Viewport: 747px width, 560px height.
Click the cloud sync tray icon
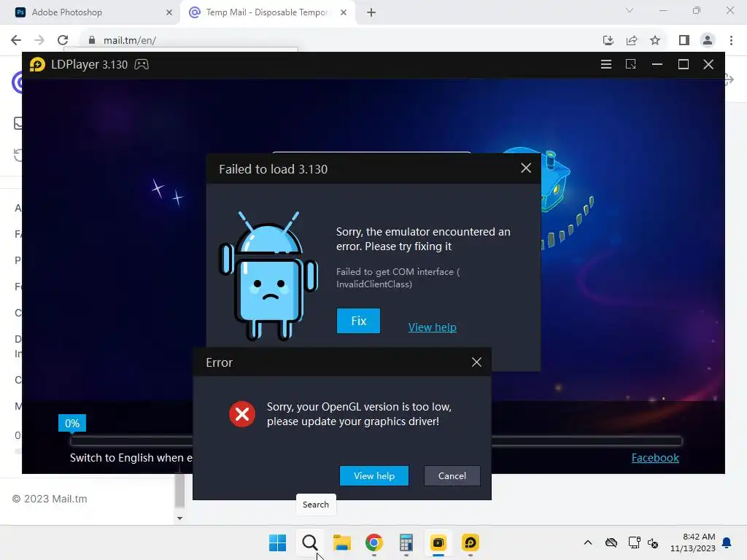(611, 542)
